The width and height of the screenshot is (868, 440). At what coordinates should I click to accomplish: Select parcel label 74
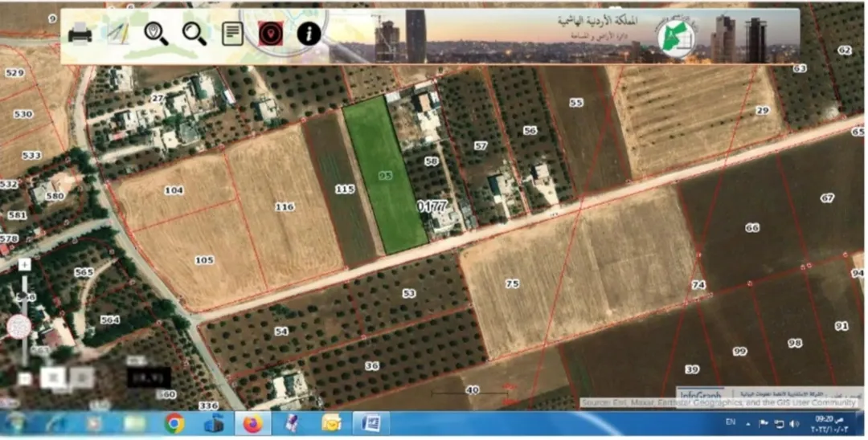click(x=698, y=285)
